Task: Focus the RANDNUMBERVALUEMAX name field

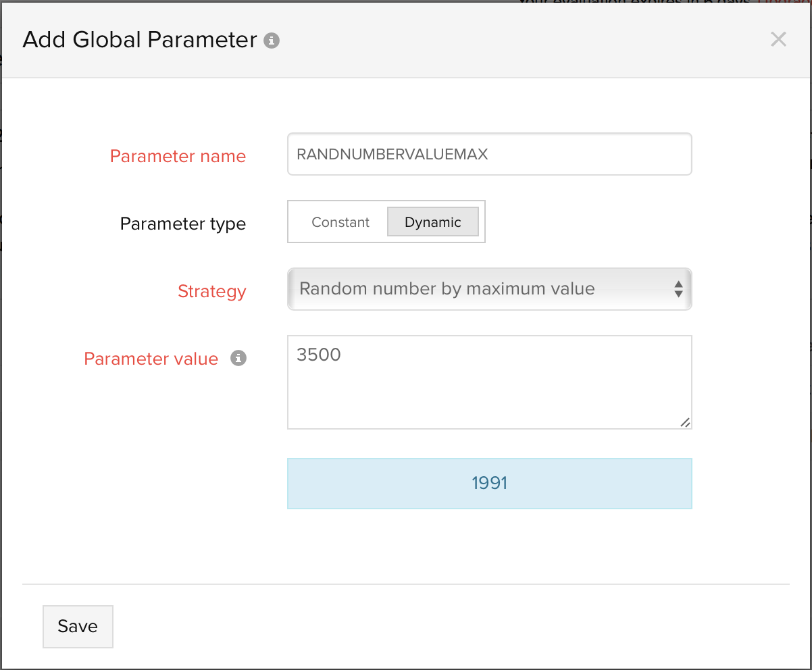Action: 488,155
